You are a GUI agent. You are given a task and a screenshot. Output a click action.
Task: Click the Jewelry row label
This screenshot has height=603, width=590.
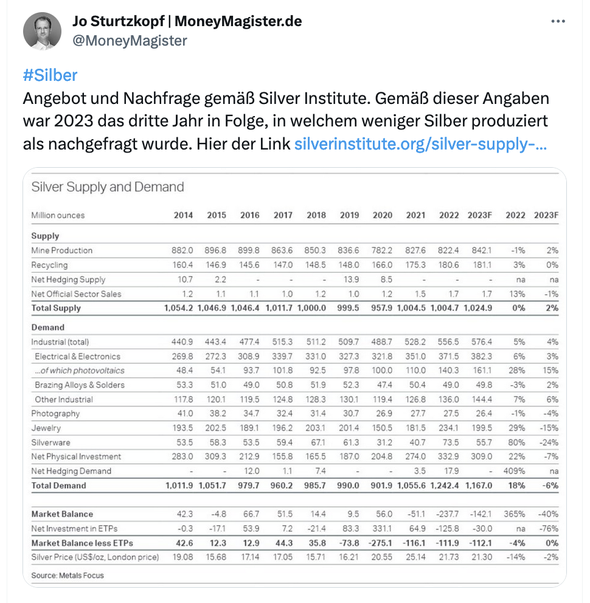pos(46,428)
